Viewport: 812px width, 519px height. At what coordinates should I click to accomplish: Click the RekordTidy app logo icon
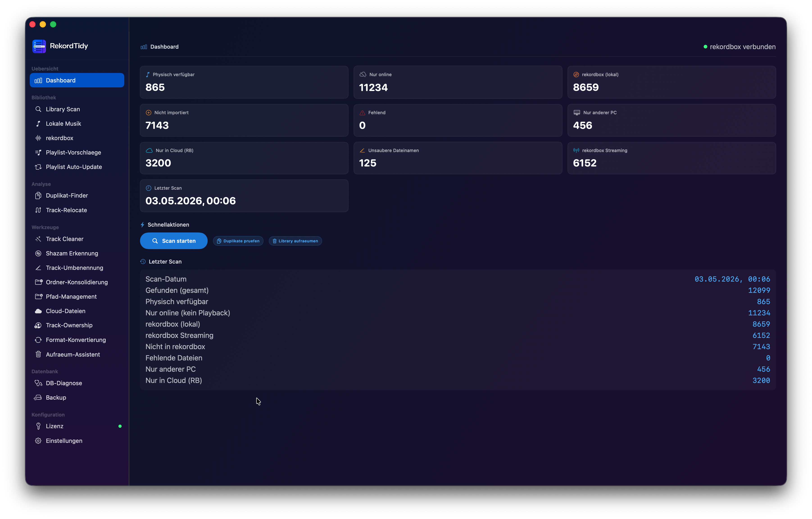[x=39, y=46]
